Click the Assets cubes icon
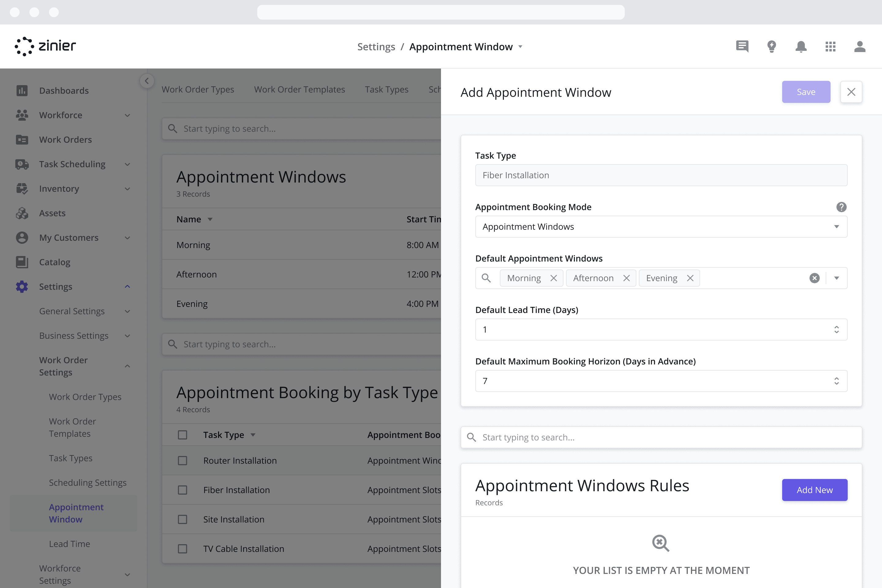The image size is (882, 588). tap(22, 213)
